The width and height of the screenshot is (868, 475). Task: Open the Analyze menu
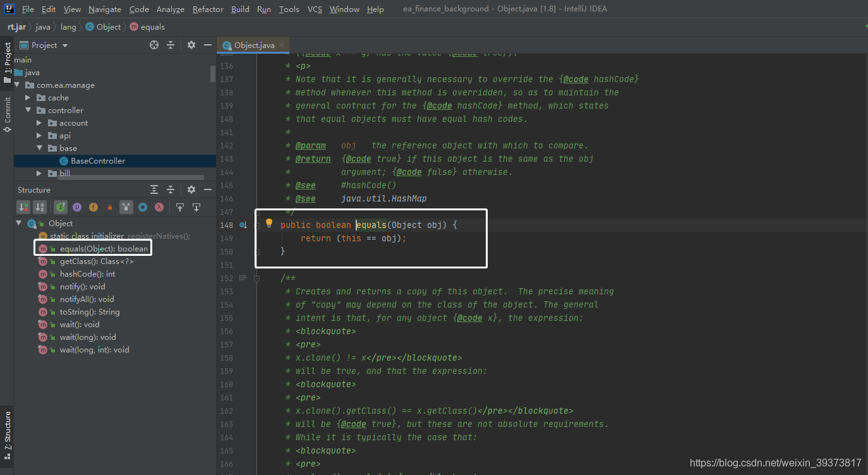[x=171, y=9]
